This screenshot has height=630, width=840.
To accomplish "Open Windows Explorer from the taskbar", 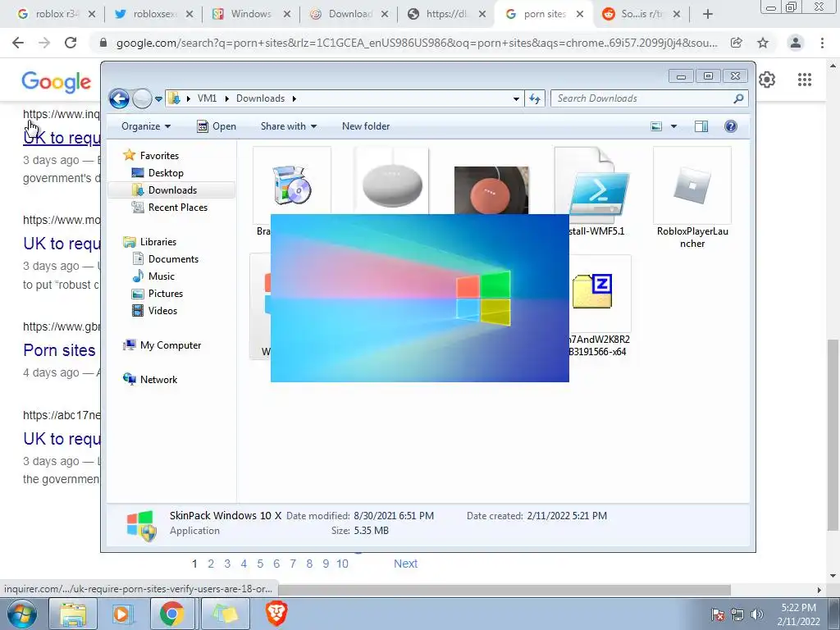I will pos(73,614).
